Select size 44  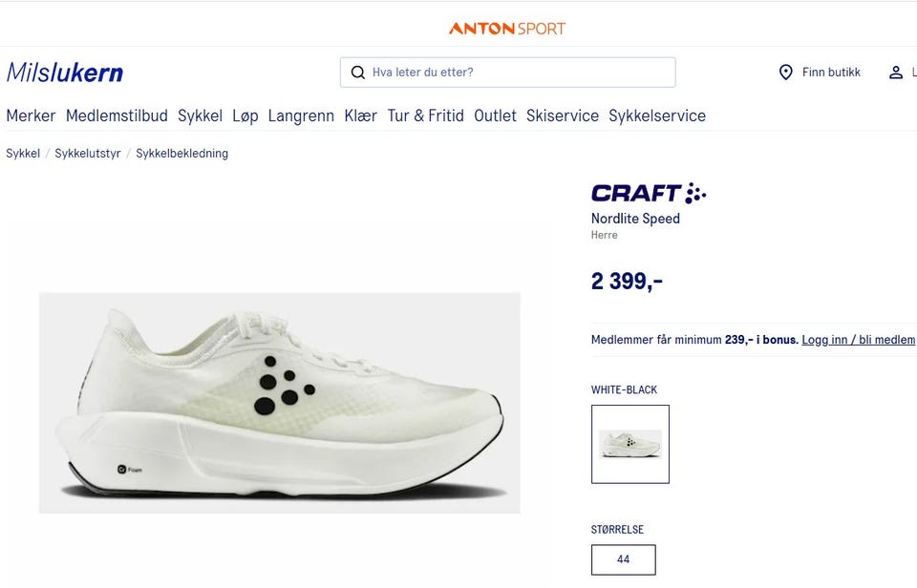tap(624, 559)
